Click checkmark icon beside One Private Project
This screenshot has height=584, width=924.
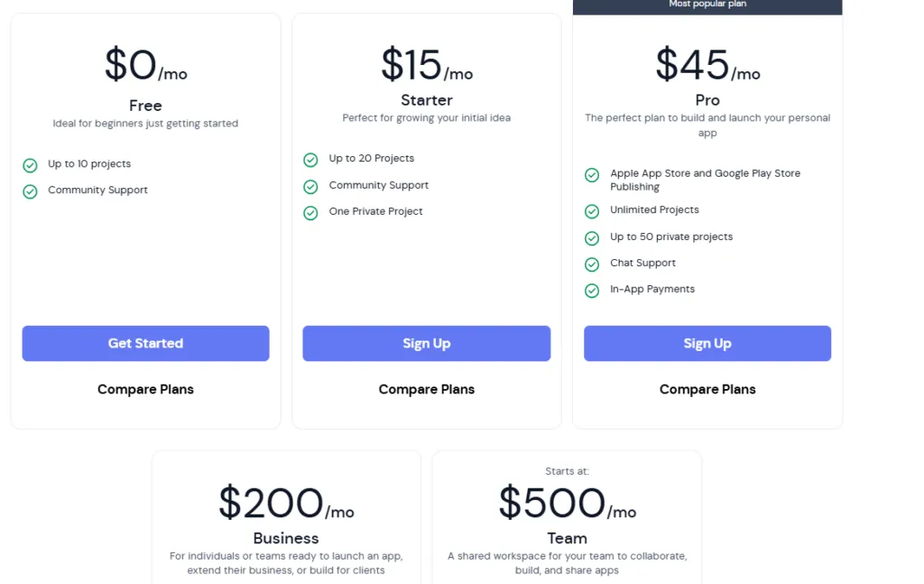click(310, 213)
